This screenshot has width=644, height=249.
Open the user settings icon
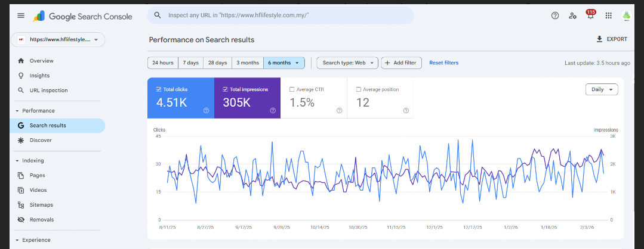click(573, 15)
